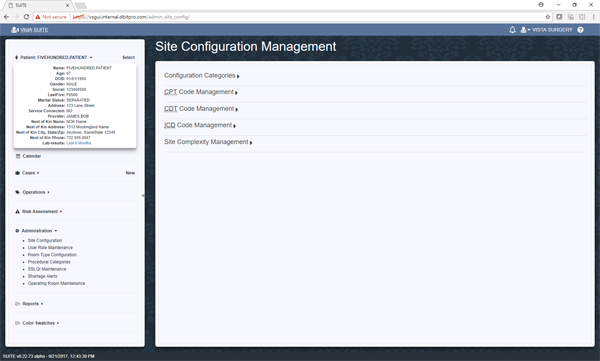Click the Site Configuration Management heading
600x361 pixels.
tap(246, 47)
